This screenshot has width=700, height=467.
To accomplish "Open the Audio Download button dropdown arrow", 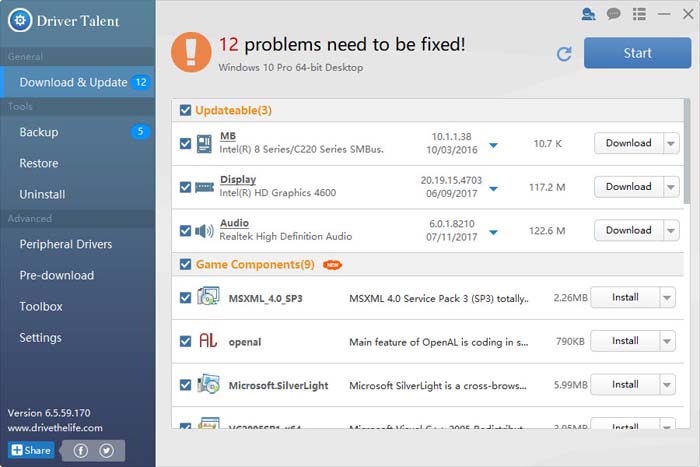I will (671, 230).
